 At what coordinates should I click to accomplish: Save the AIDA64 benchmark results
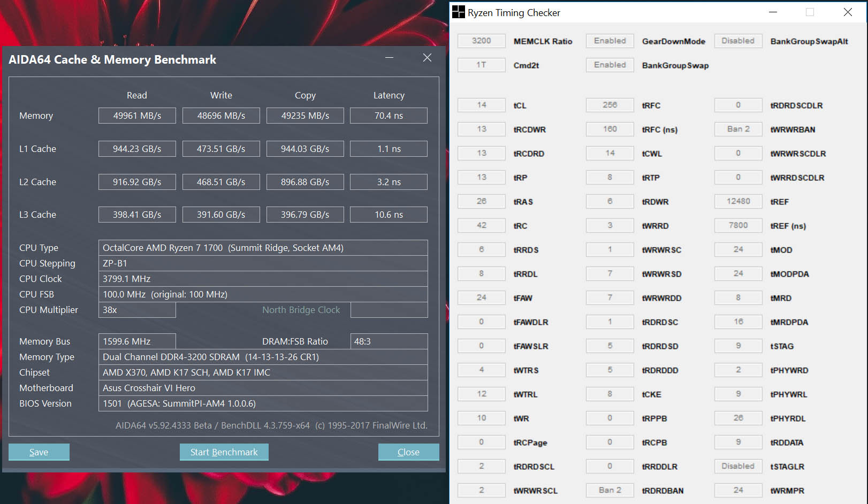click(x=39, y=452)
